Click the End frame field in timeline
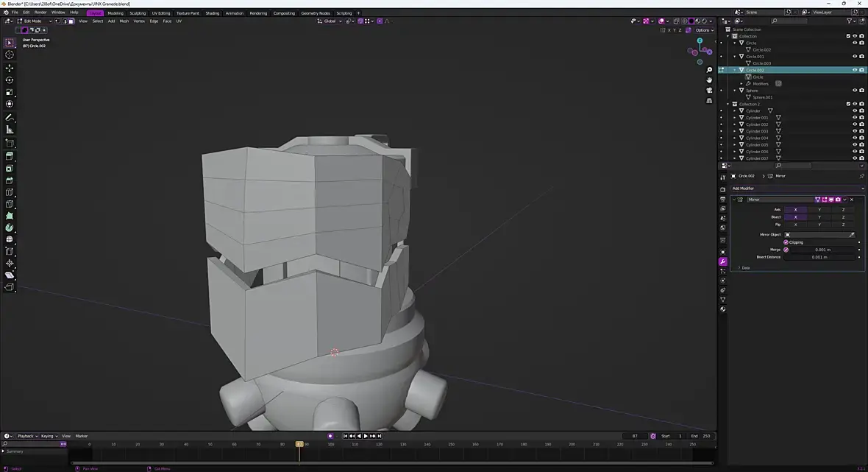Viewport: 868px width, 472px height. click(701, 436)
